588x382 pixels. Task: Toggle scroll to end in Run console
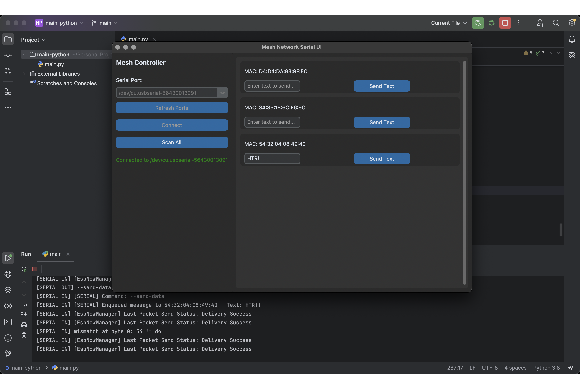coord(24,314)
